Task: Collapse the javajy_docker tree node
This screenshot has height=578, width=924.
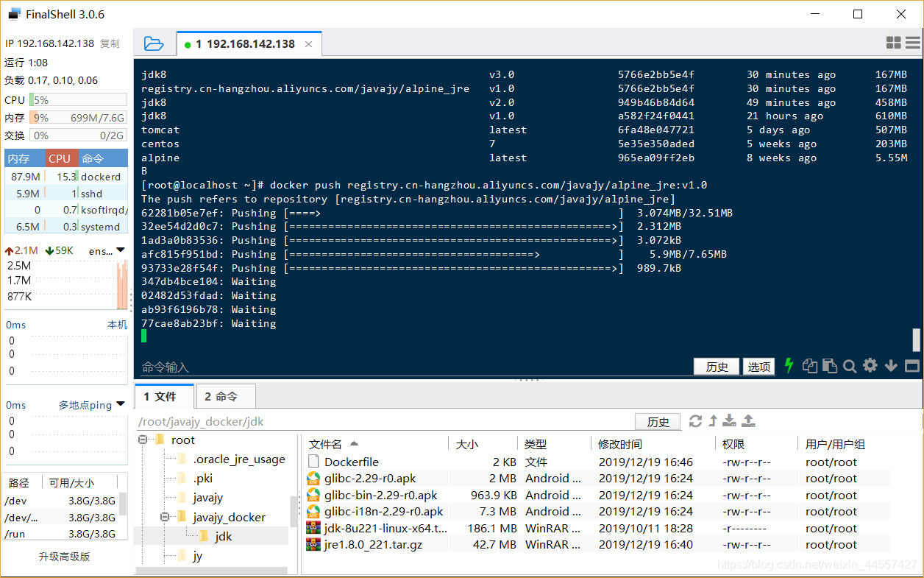Action: pos(165,517)
